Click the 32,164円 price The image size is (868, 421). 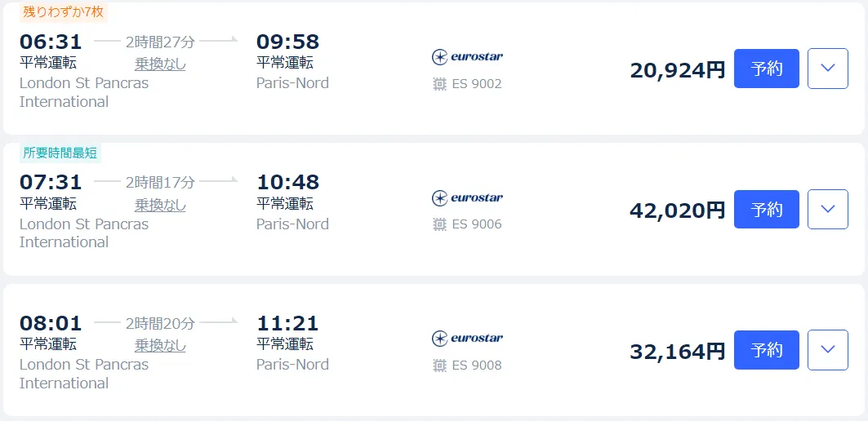tap(677, 352)
